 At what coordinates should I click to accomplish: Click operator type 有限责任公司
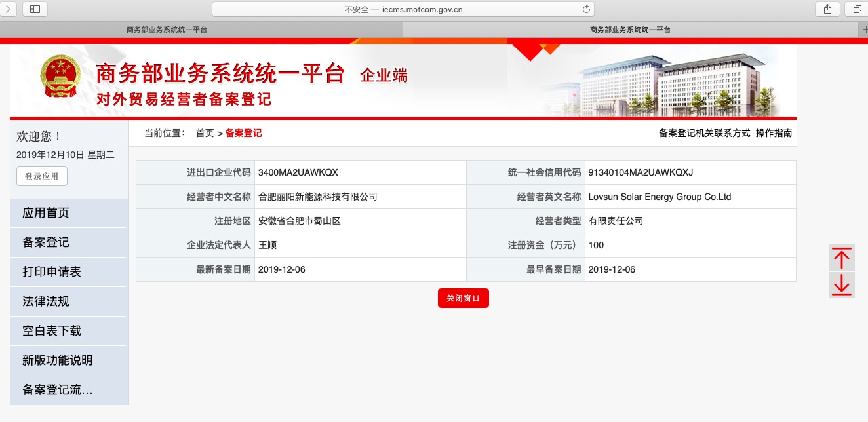click(616, 221)
